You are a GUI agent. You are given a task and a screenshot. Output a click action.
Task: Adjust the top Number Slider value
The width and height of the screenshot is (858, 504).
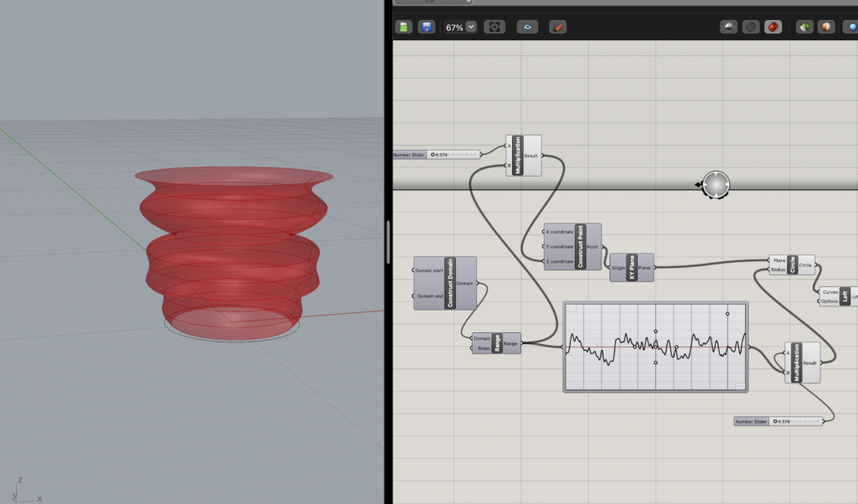click(x=453, y=155)
